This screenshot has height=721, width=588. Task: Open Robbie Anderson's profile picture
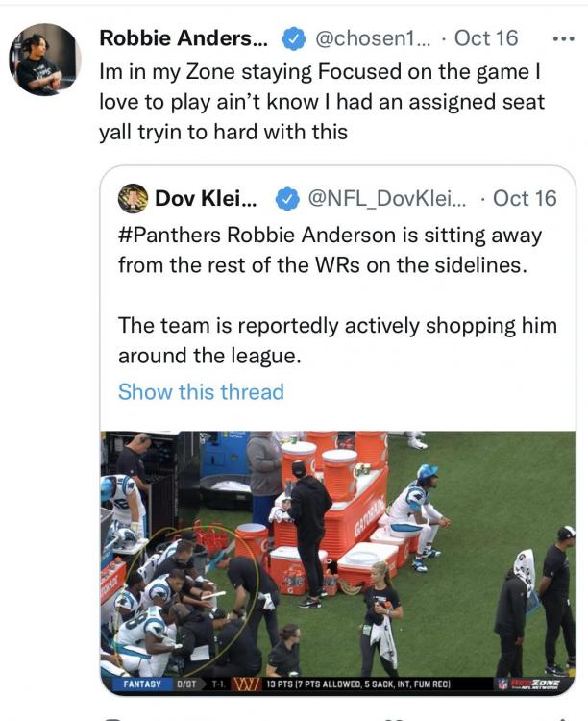coord(44,60)
